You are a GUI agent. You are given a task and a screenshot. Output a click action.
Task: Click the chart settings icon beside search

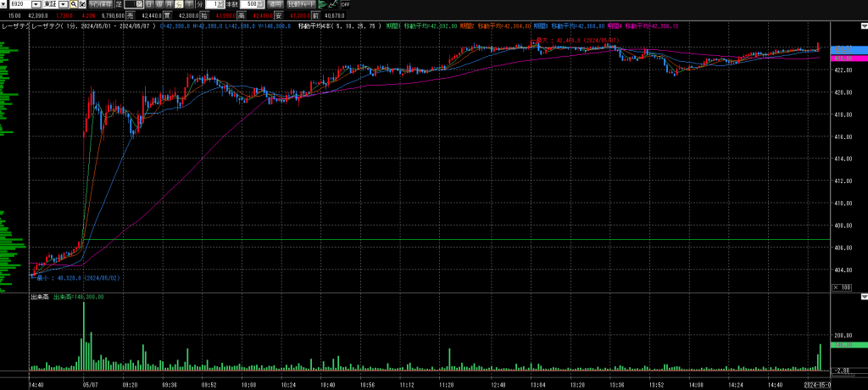pos(82,4)
